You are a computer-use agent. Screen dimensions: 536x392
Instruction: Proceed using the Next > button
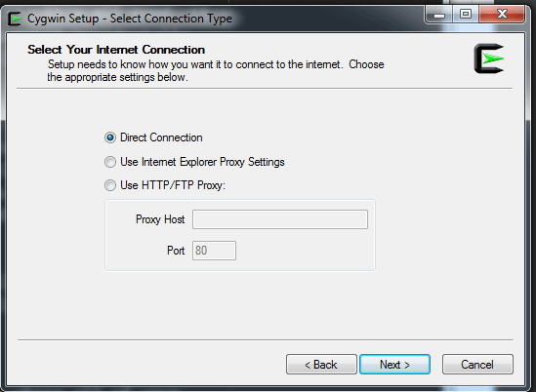tap(394, 365)
